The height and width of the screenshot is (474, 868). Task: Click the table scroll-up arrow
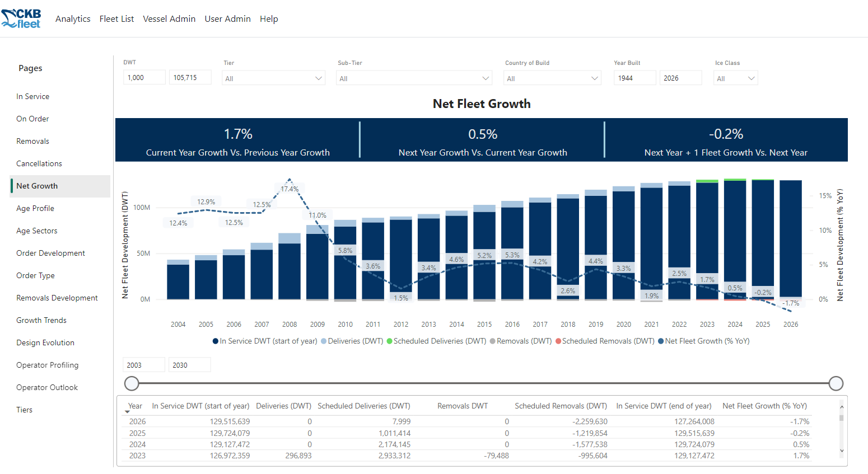841,407
